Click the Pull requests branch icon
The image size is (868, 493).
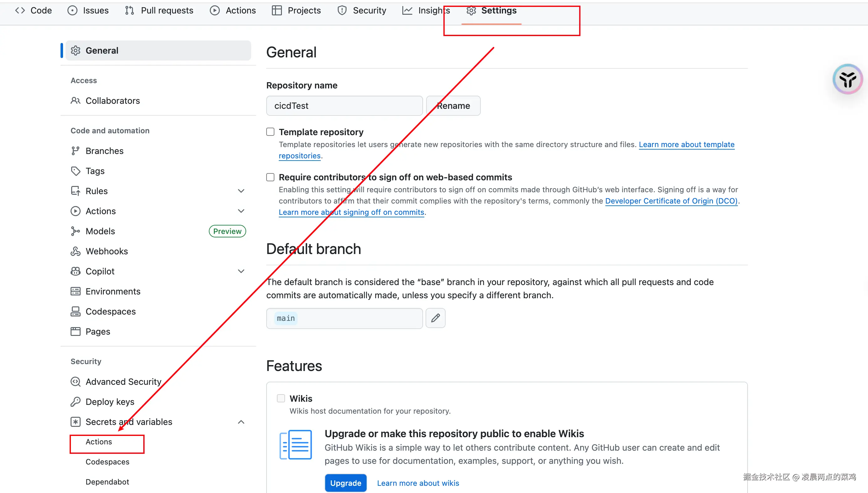129,10
